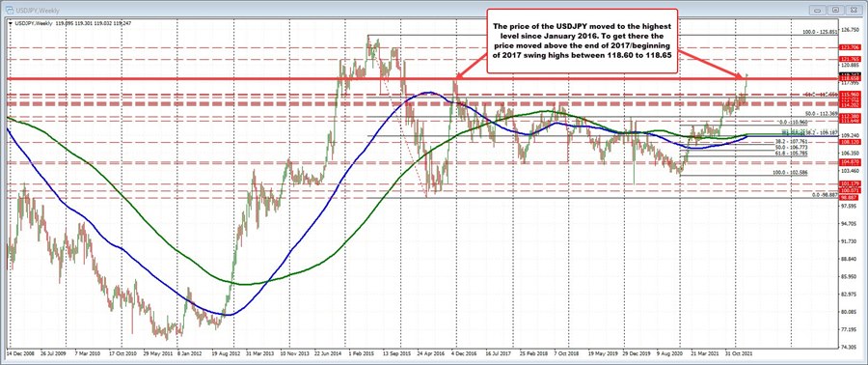Click the 7 Mar 2010 date label
The height and width of the screenshot is (365, 868).
(89, 352)
